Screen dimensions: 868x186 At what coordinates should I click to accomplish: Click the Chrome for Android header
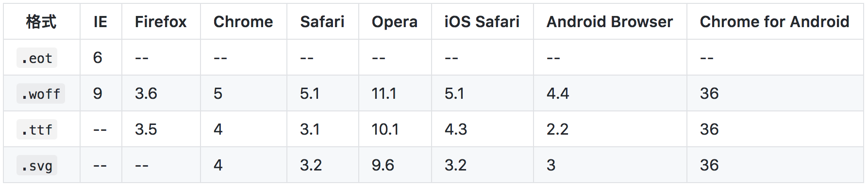click(x=775, y=21)
